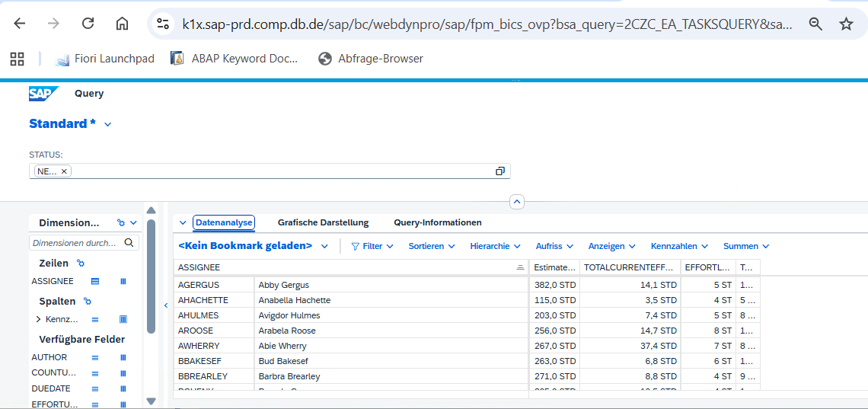Viewport: 868px width, 409px height.
Task: Click the SAP logo
Action: click(43, 94)
